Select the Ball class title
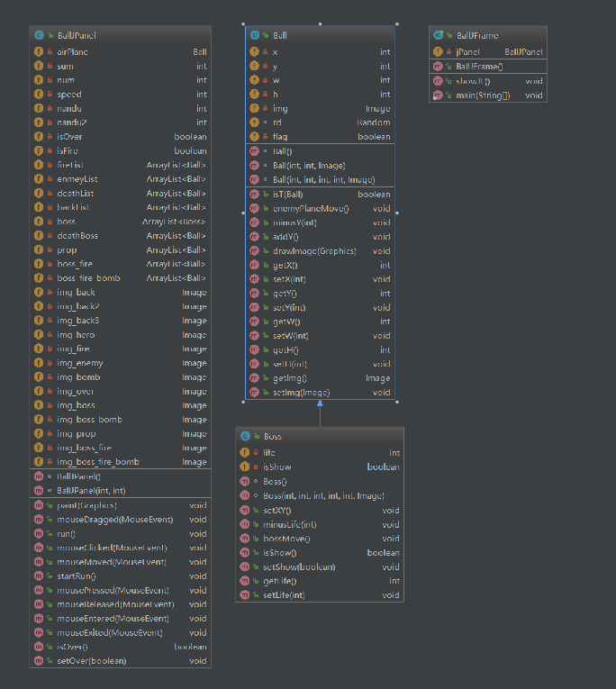Image resolution: width=616 pixels, height=689 pixels. pos(280,36)
